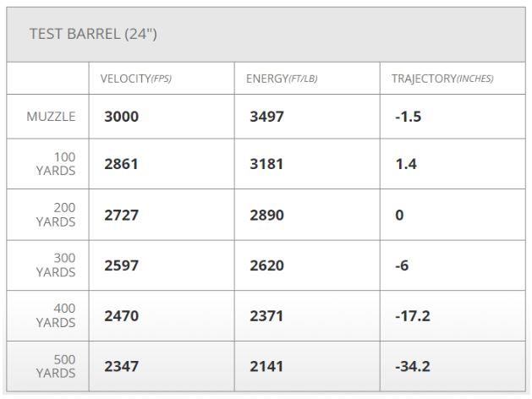Click the 200 YARDS row label
The image size is (532, 399).
click(x=58, y=215)
